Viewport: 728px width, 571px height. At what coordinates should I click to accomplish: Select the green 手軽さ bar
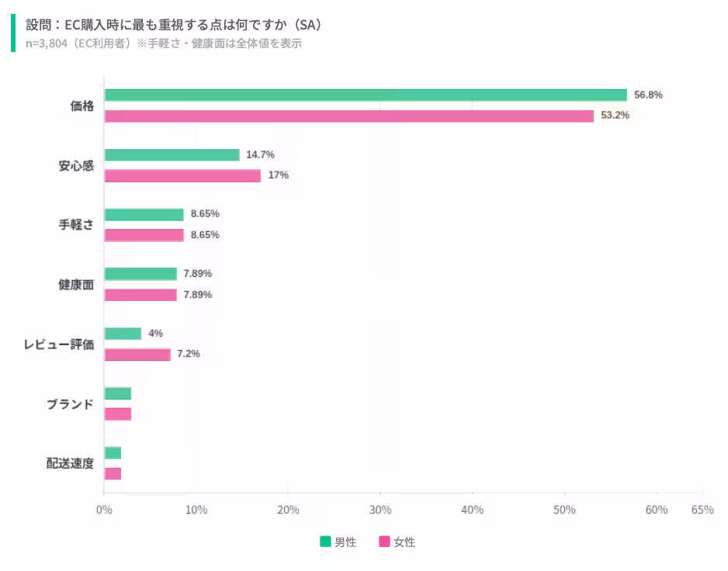(x=144, y=214)
